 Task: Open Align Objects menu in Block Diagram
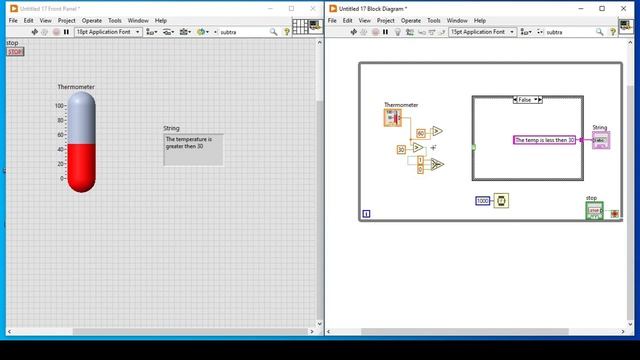(526, 32)
